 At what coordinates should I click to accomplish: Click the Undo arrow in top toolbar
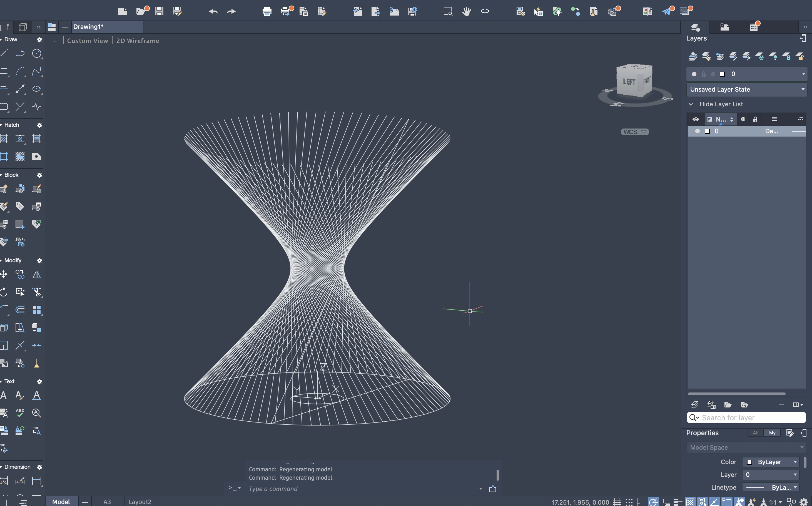pos(213,12)
